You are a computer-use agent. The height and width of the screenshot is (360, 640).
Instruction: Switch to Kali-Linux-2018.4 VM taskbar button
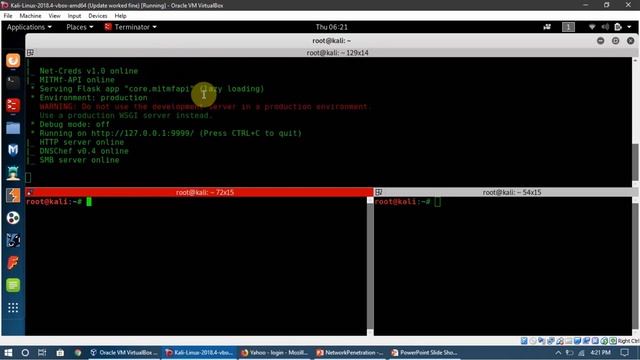tap(199, 353)
